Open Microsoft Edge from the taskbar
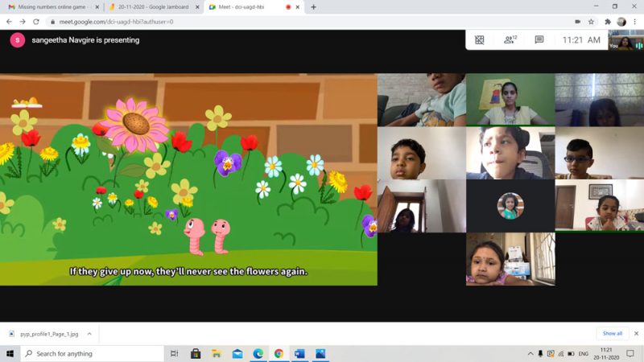The height and width of the screenshot is (362, 644). click(x=258, y=353)
